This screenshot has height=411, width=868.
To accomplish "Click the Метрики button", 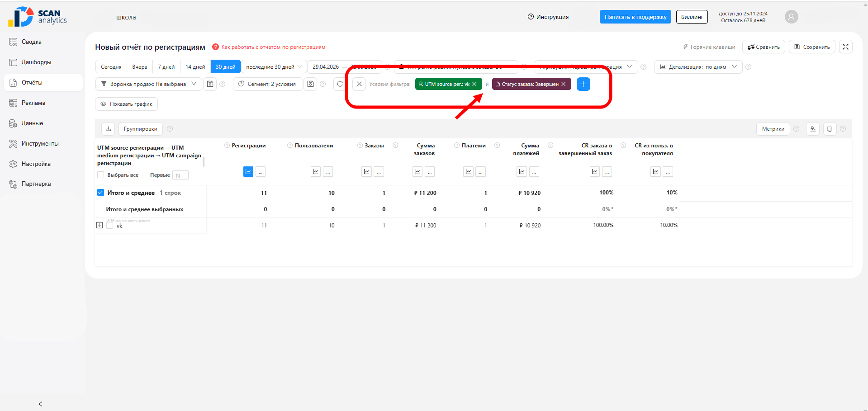I will 773,129.
